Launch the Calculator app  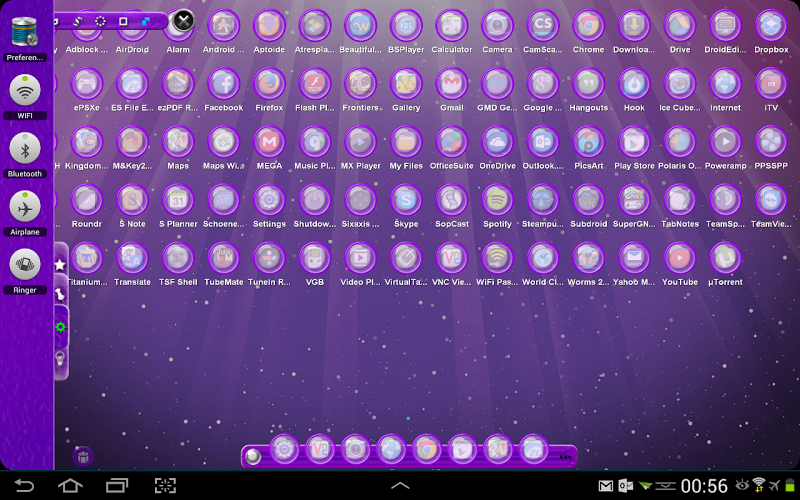click(x=452, y=25)
